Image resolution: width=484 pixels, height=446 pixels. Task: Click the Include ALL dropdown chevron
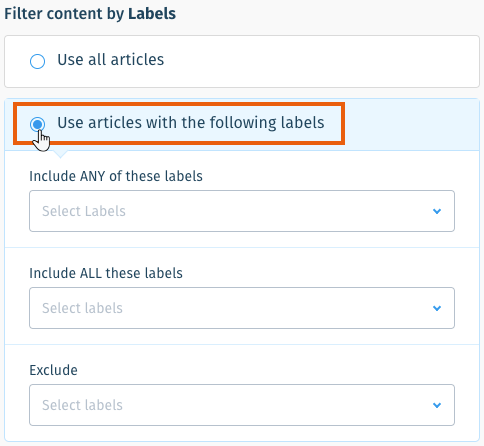pyautogui.click(x=437, y=308)
